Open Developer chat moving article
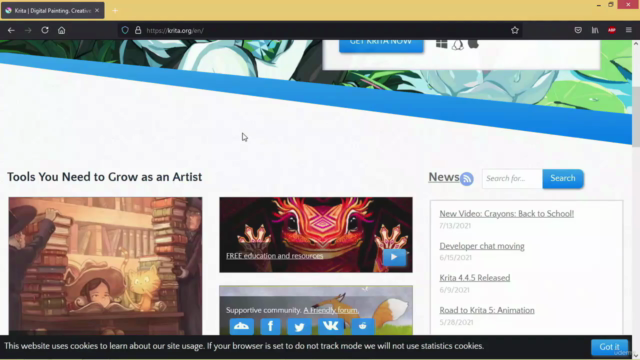The image size is (640, 360). (482, 246)
